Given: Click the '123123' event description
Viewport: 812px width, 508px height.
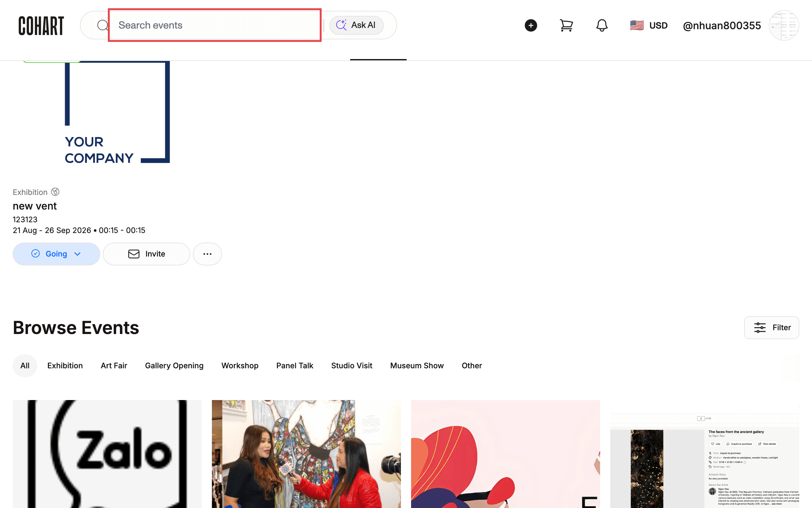Looking at the screenshot, I should pyautogui.click(x=25, y=220).
